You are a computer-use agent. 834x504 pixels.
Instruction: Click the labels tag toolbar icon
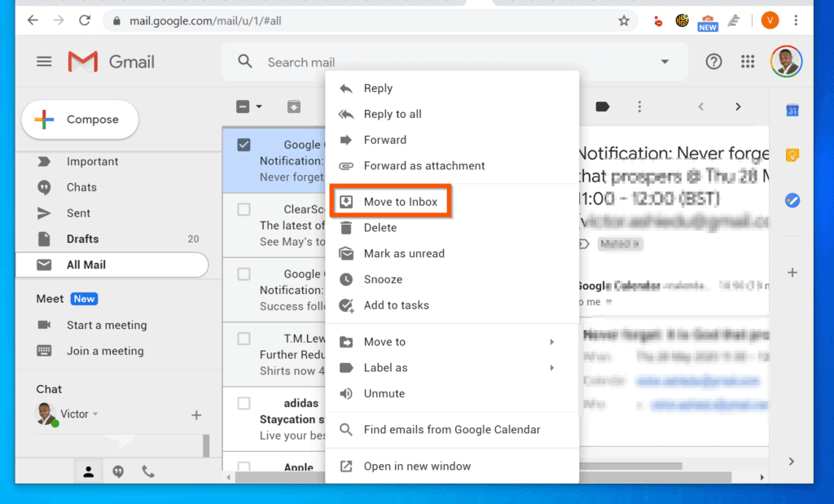pyautogui.click(x=602, y=107)
